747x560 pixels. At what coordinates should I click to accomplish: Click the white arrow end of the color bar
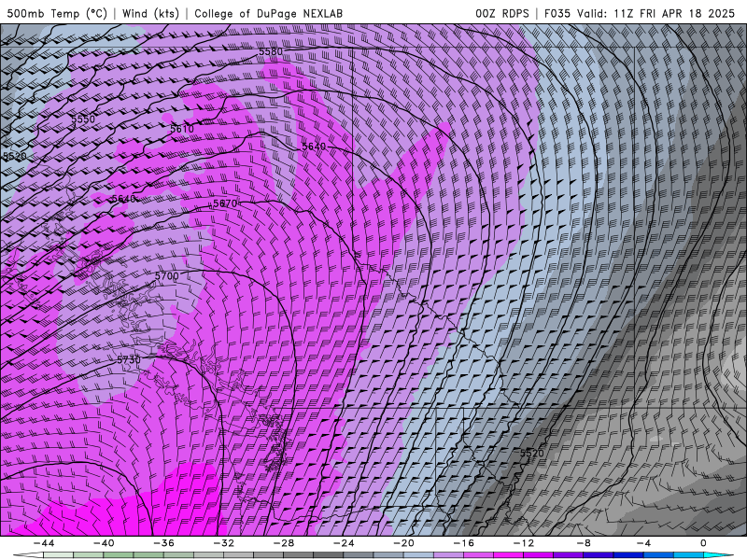(28, 555)
